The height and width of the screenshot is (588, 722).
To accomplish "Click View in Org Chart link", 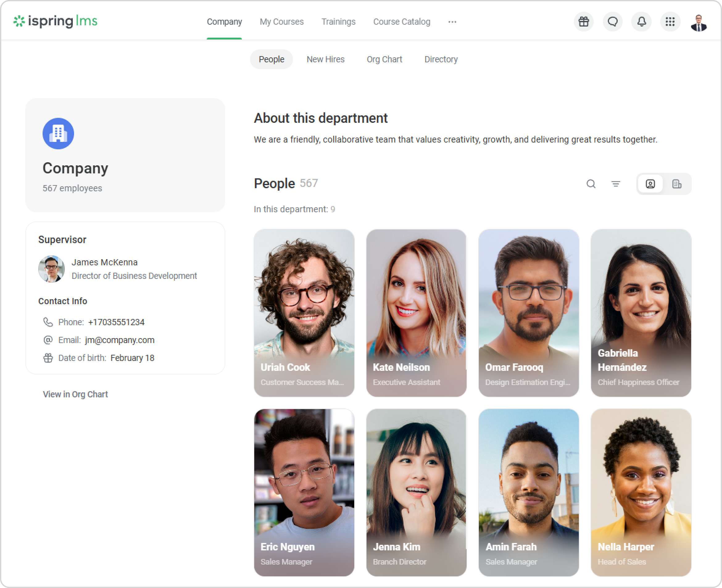I will [75, 394].
